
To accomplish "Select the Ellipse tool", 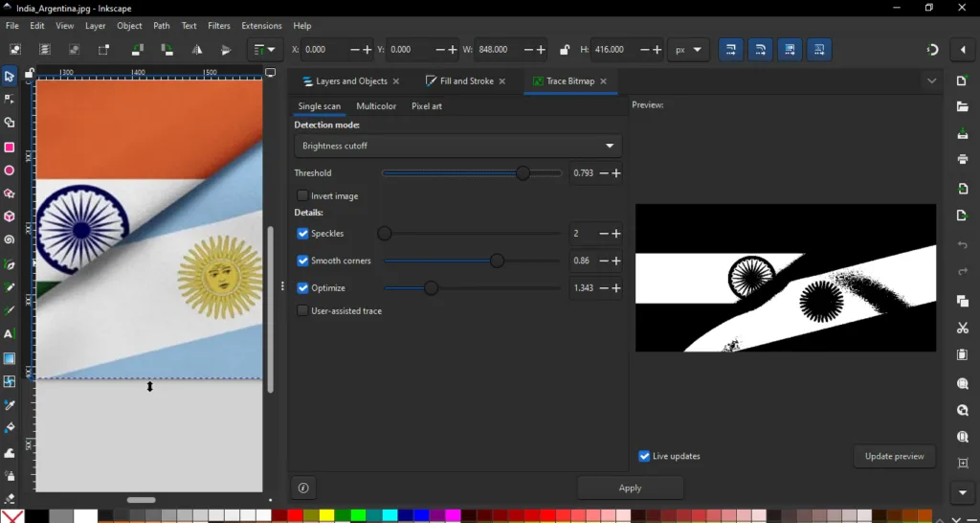I will 10,171.
